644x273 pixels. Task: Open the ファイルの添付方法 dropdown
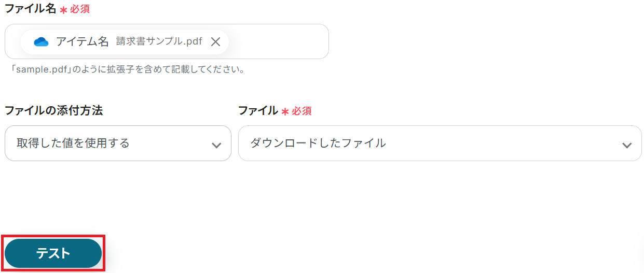[x=118, y=143]
